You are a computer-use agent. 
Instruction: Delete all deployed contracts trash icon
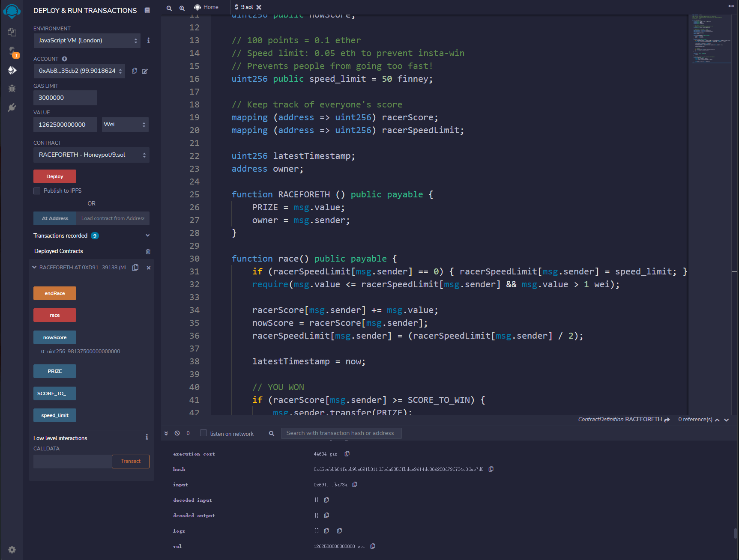click(148, 251)
